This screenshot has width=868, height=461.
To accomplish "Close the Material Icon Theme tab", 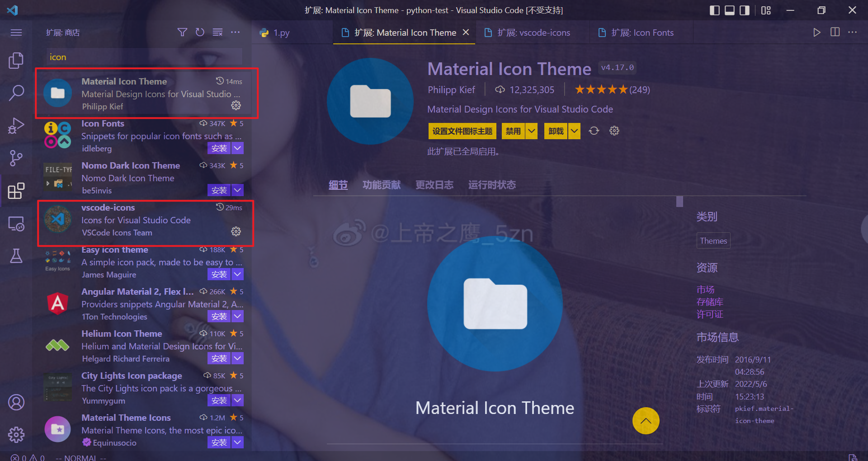I will (x=466, y=33).
